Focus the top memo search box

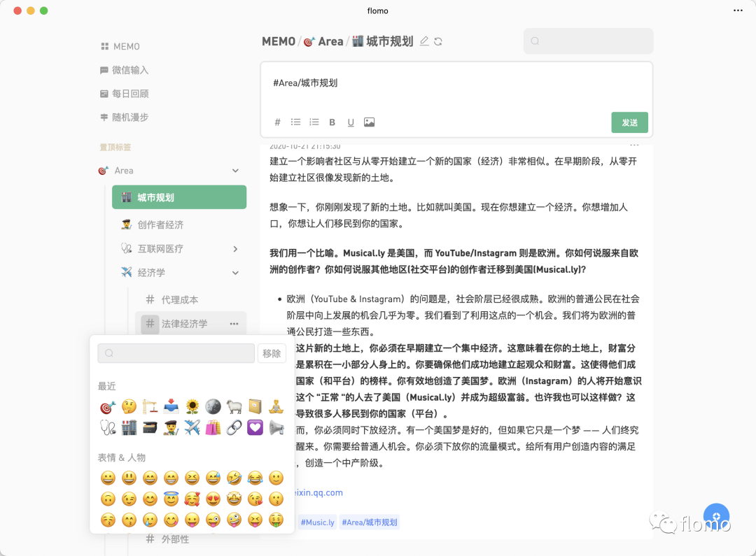click(x=588, y=41)
